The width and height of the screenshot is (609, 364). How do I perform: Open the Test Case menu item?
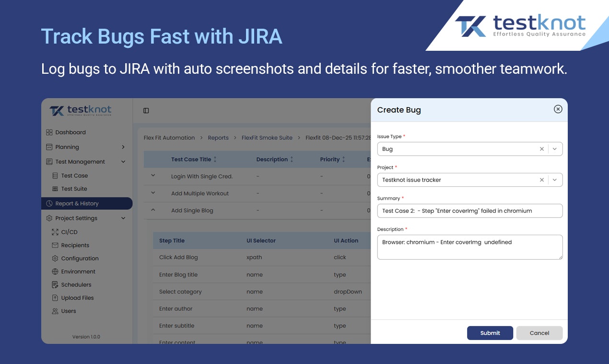point(74,176)
